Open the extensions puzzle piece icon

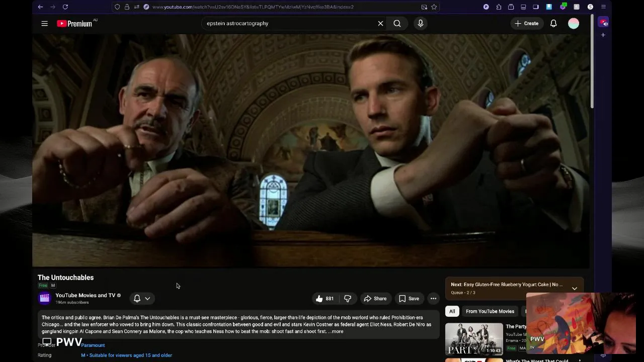coord(499,7)
